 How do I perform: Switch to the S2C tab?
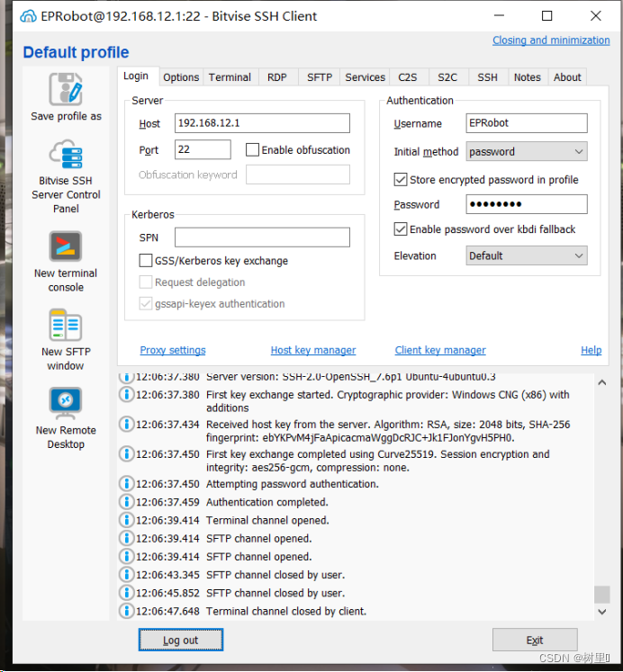point(447,77)
